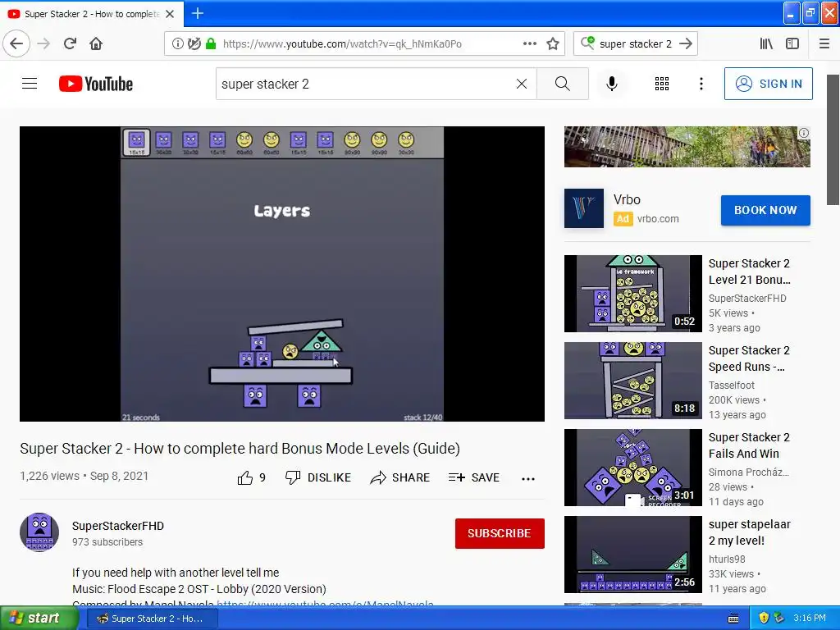
Task: Open page actions three-dot menu in address bar
Action: pyautogui.click(x=529, y=43)
